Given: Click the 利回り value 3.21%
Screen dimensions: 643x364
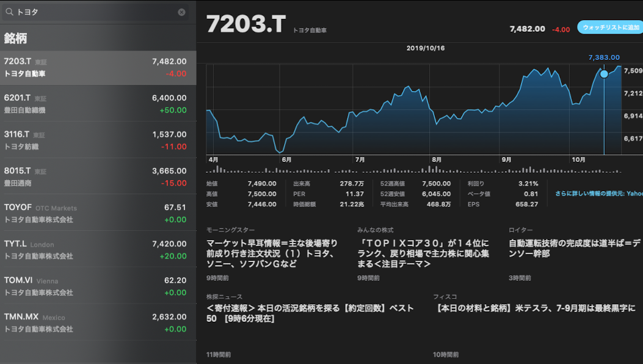Looking at the screenshot, I should coord(528,183).
